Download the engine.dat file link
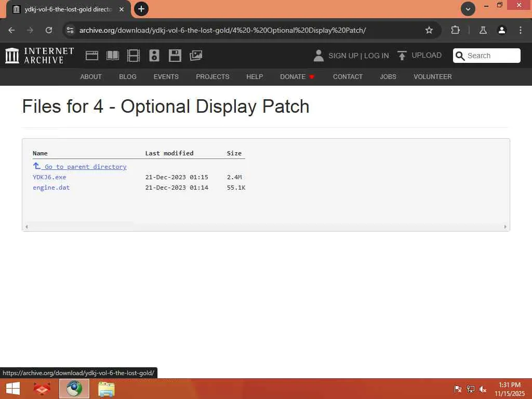This screenshot has height=399, width=532. 51,188
